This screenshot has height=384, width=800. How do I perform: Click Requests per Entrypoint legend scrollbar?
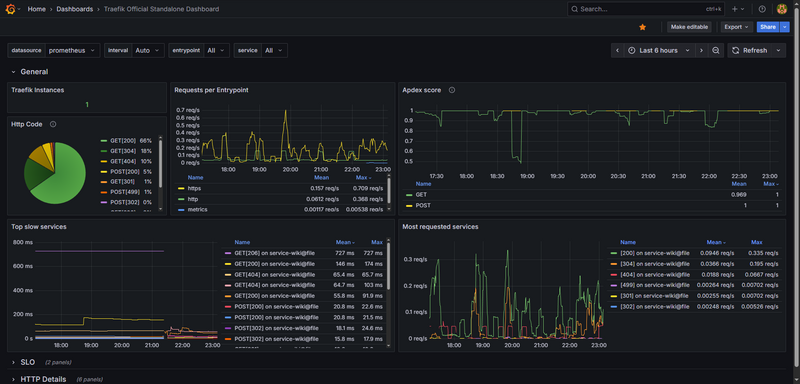[389, 189]
